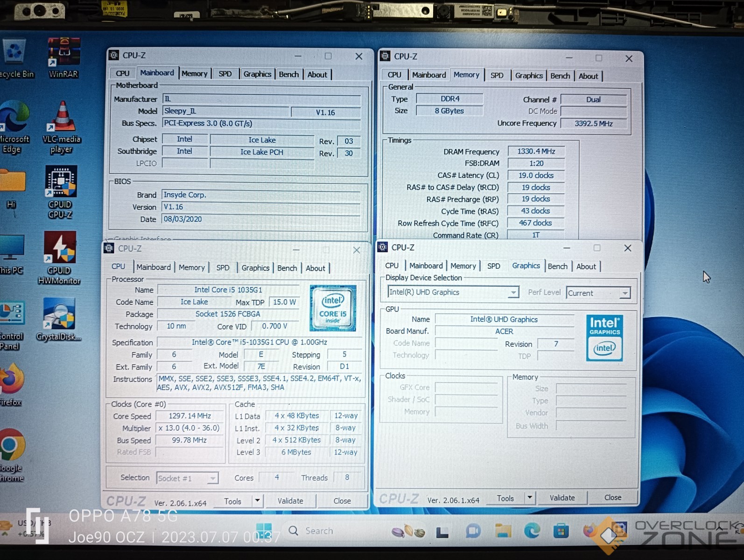Open the Display Device Selection dropdown
This screenshot has width=744, height=560.
pos(453,292)
